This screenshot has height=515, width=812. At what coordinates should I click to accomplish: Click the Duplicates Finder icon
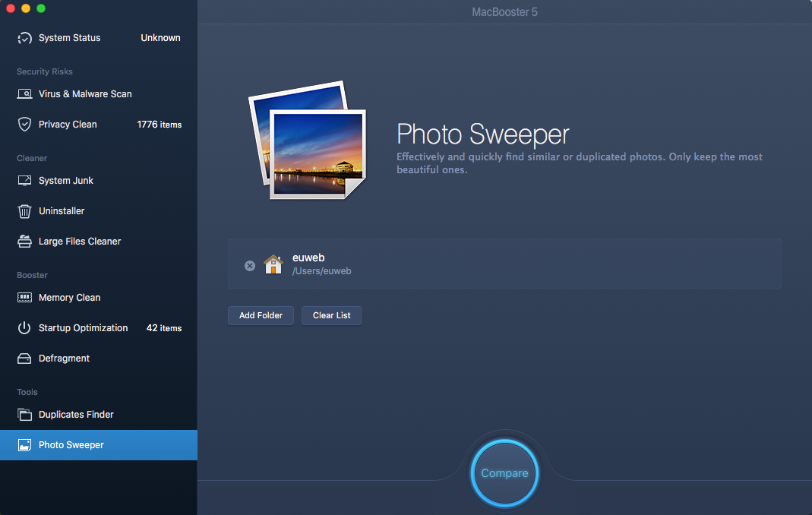(x=24, y=415)
